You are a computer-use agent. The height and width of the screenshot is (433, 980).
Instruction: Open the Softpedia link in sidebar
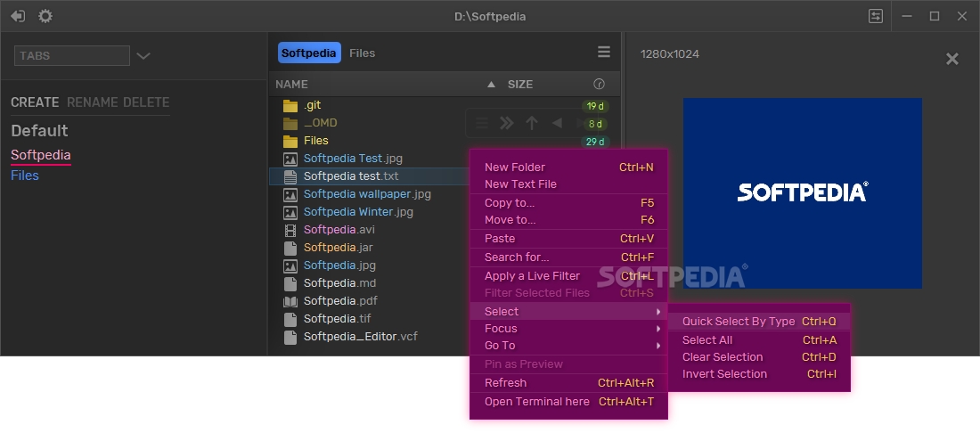point(41,155)
